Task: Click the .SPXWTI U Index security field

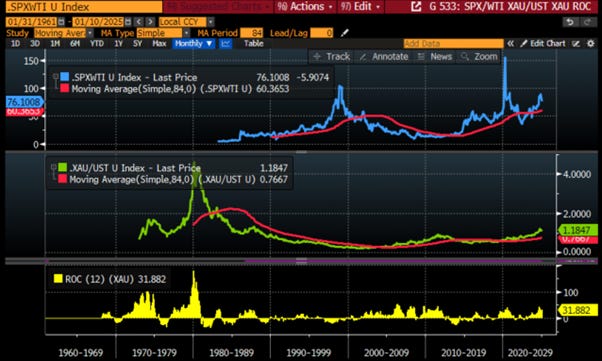Action: tap(84, 7)
